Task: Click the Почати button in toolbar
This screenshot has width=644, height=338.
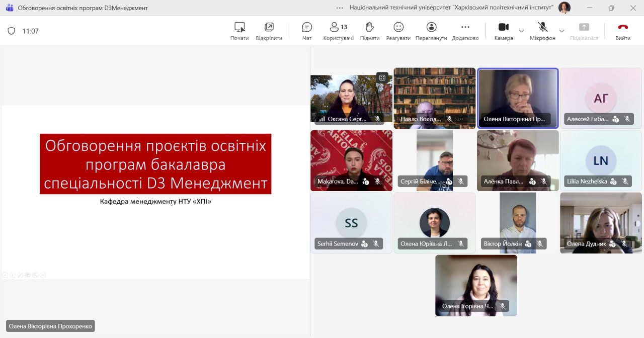Action: pos(239,31)
